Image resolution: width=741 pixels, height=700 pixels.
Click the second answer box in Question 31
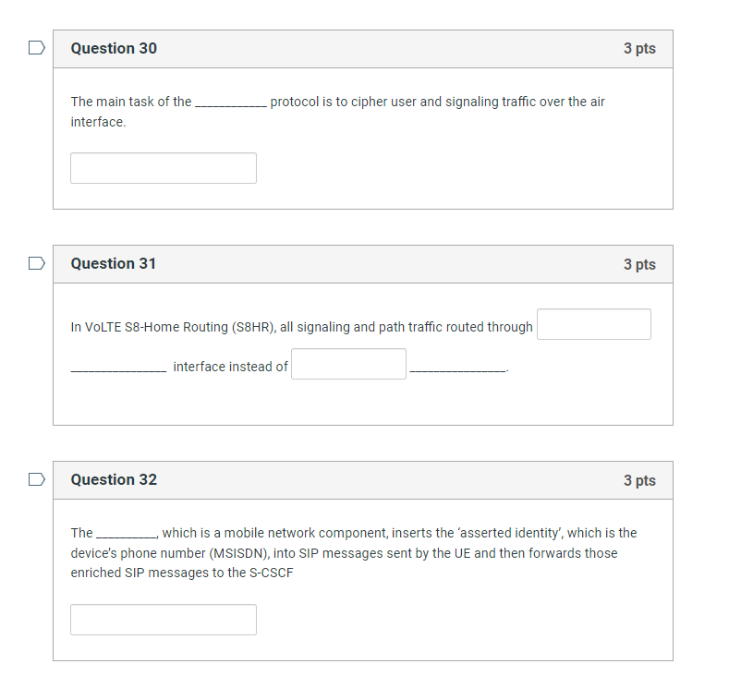click(347, 364)
